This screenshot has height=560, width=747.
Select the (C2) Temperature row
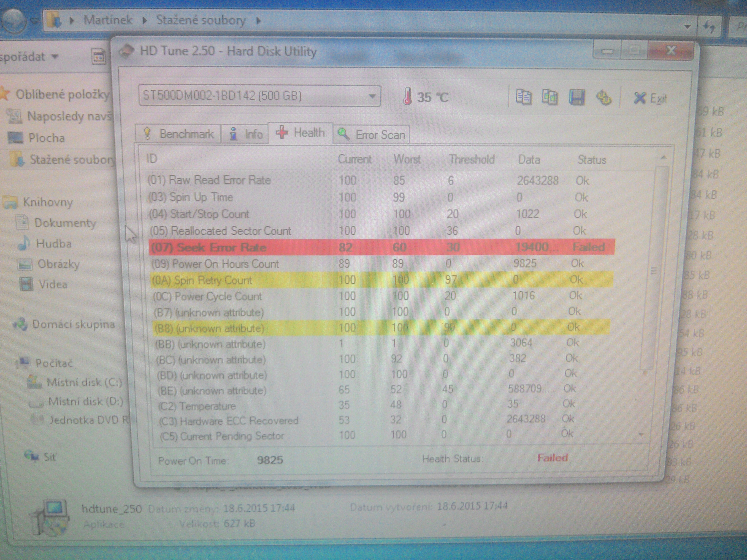pos(382,405)
